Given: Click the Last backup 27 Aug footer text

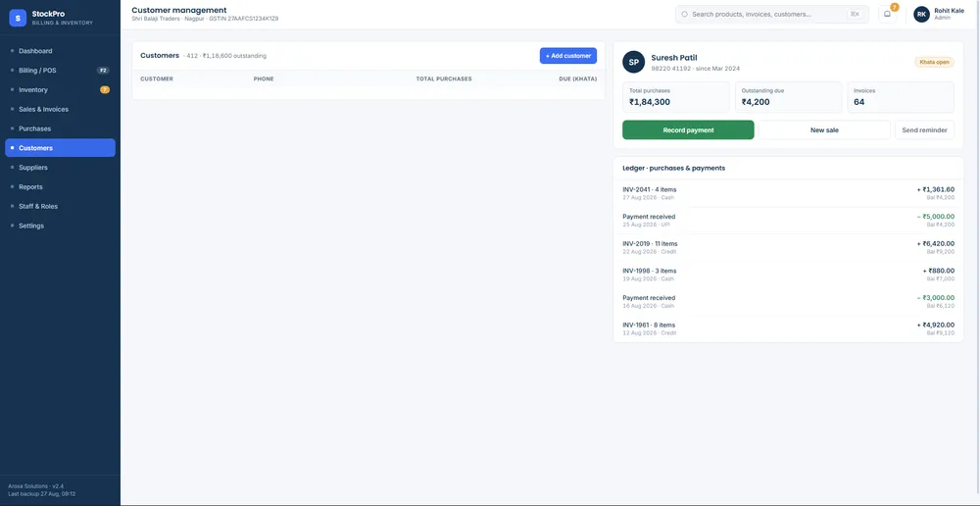Looking at the screenshot, I should point(42,494).
